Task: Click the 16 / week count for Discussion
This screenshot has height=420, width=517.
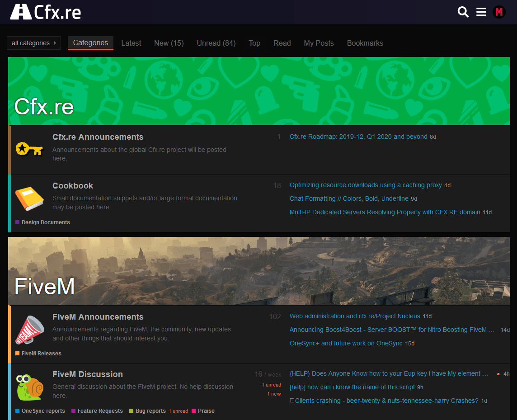Action: pos(268,374)
